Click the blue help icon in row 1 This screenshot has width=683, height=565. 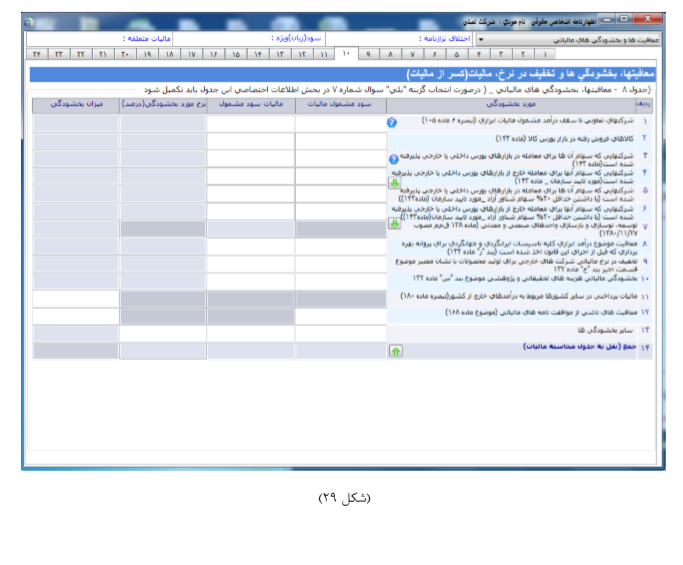pyautogui.click(x=392, y=123)
